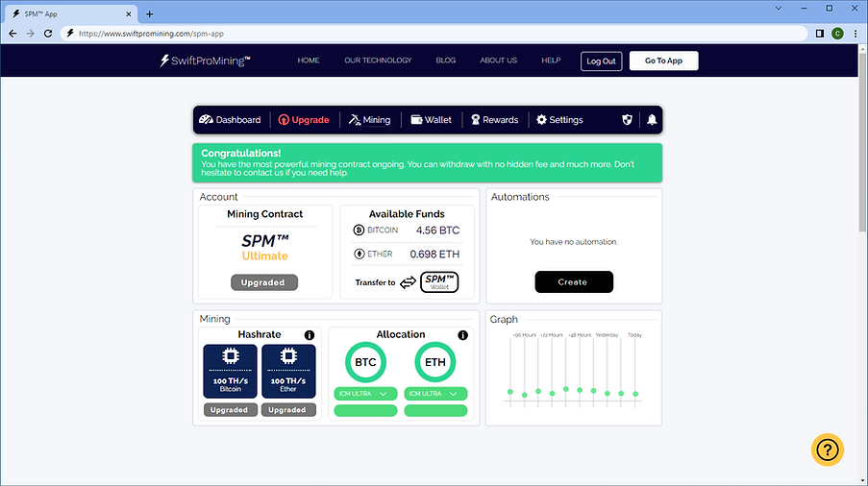Click the green bar under ETH allocation

point(435,410)
